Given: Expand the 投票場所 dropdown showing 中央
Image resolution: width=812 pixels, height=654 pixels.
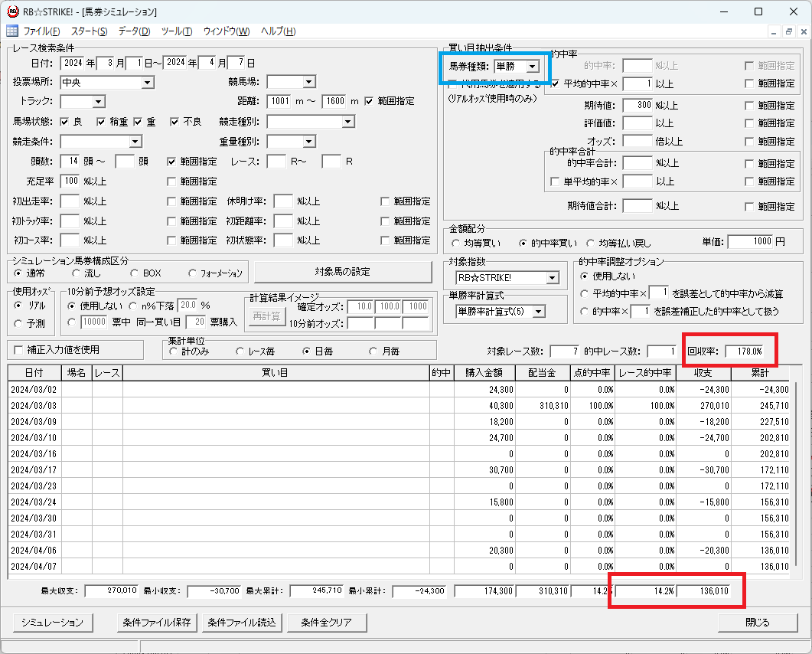Looking at the screenshot, I should 148,83.
